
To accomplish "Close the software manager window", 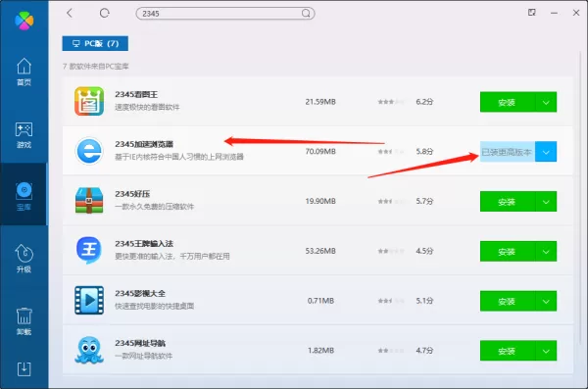I will [x=576, y=13].
